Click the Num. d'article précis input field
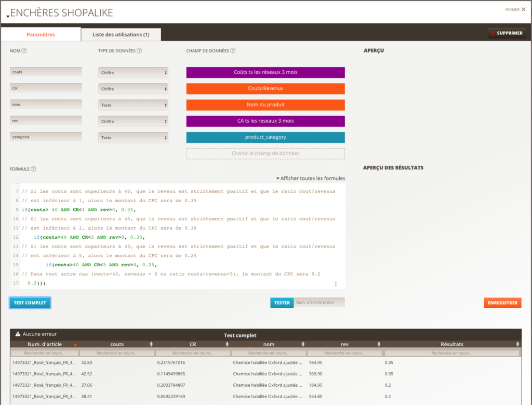This screenshot has height=405, width=532. [x=319, y=303]
